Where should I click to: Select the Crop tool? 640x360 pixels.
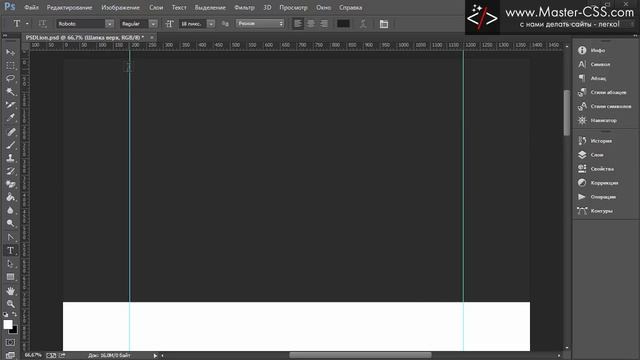[11, 105]
